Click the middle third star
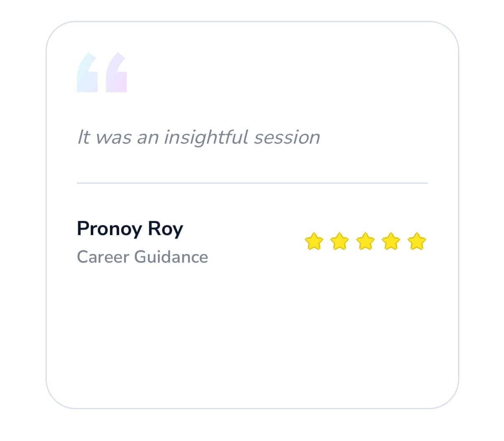The height and width of the screenshot is (441, 504). [365, 242]
